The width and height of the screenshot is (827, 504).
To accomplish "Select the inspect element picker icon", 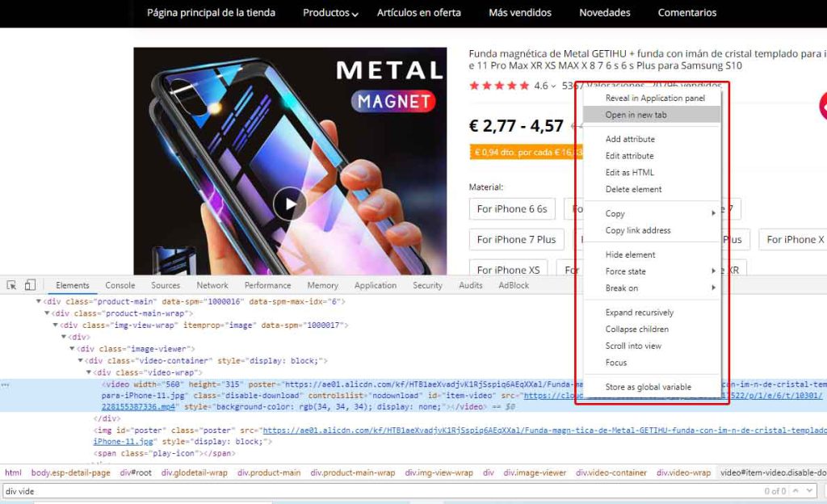I will [11, 285].
